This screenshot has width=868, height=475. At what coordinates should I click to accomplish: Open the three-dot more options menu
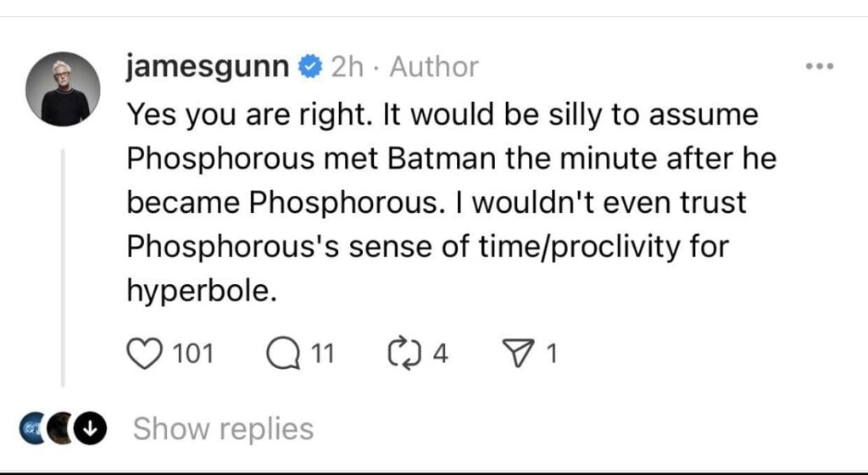pos(820,66)
